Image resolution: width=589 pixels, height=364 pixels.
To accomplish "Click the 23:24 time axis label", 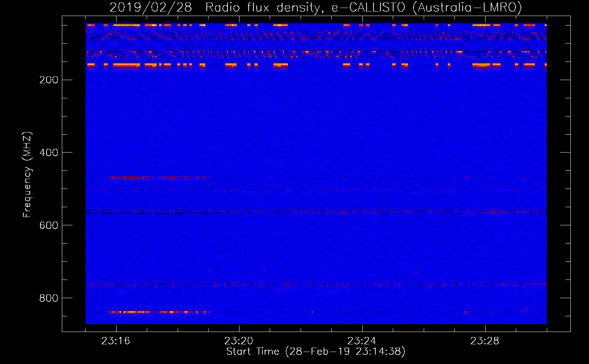I will [362, 341].
